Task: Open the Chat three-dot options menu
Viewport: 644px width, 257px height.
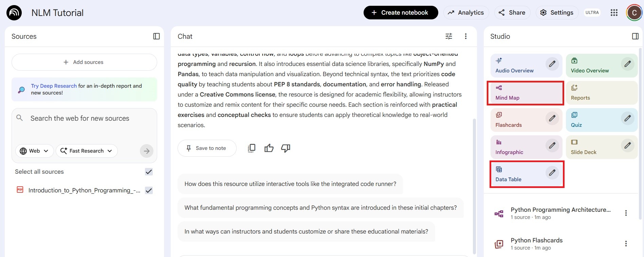Action: (466, 36)
